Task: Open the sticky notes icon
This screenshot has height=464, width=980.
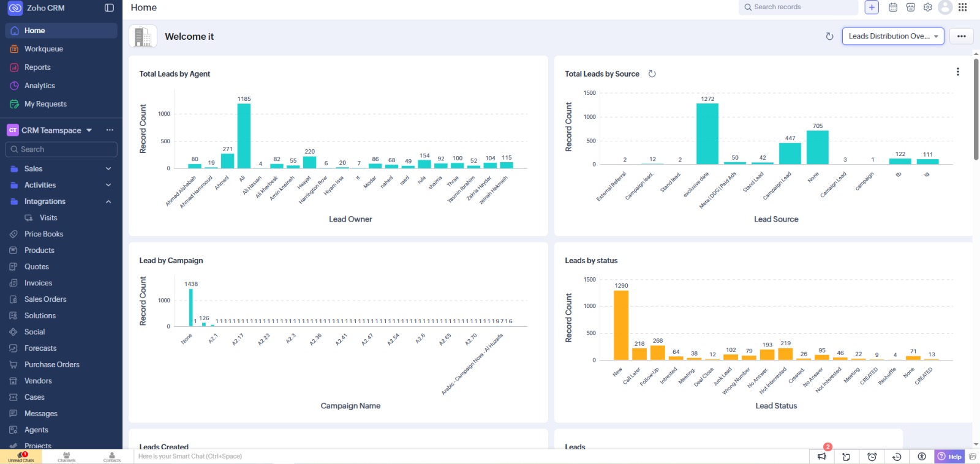Action: point(846,457)
